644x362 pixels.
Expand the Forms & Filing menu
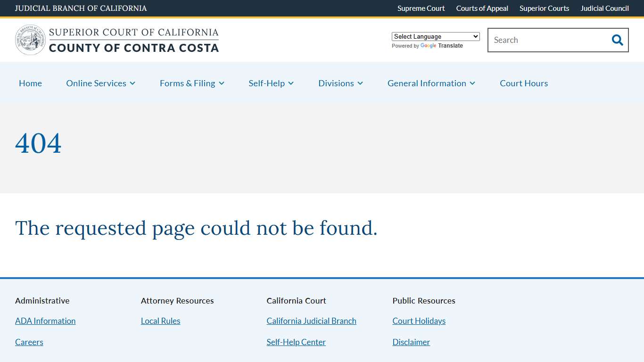(x=192, y=83)
